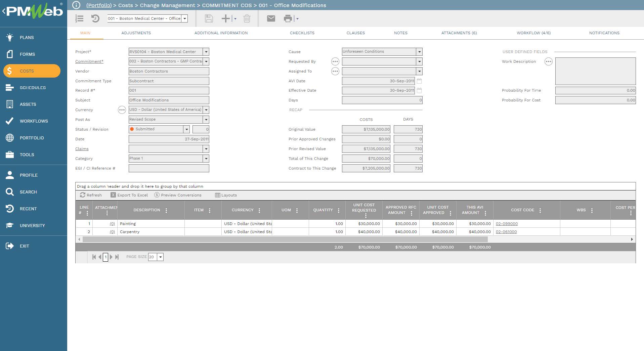
Task: Click the info icon in the breadcrumb bar
Action: (x=76, y=5)
